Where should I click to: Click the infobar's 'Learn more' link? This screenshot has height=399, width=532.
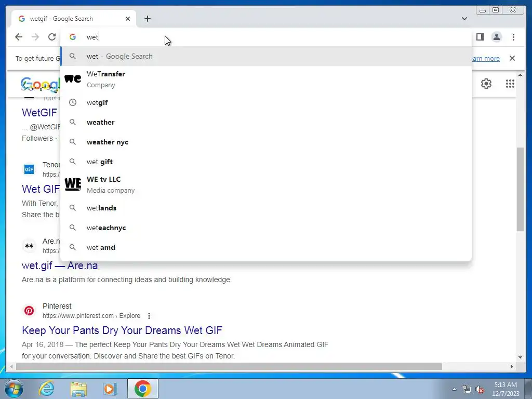pyautogui.click(x=485, y=58)
